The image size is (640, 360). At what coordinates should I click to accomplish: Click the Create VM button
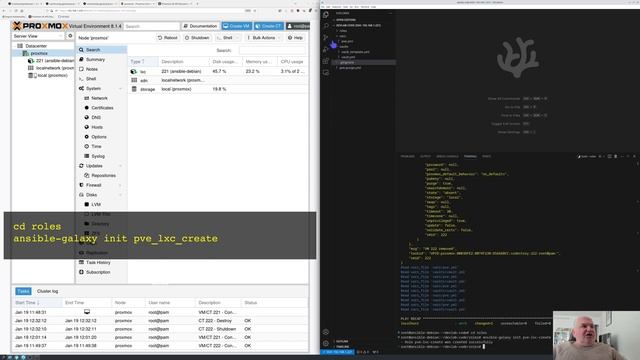click(x=237, y=26)
